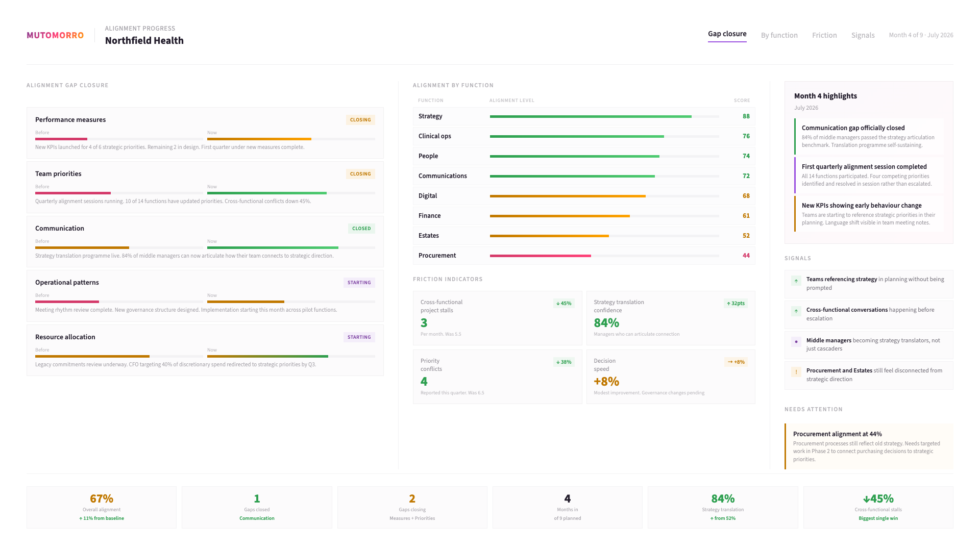Open the Friction tab
The width and height of the screenshot is (980, 551).
824,35
